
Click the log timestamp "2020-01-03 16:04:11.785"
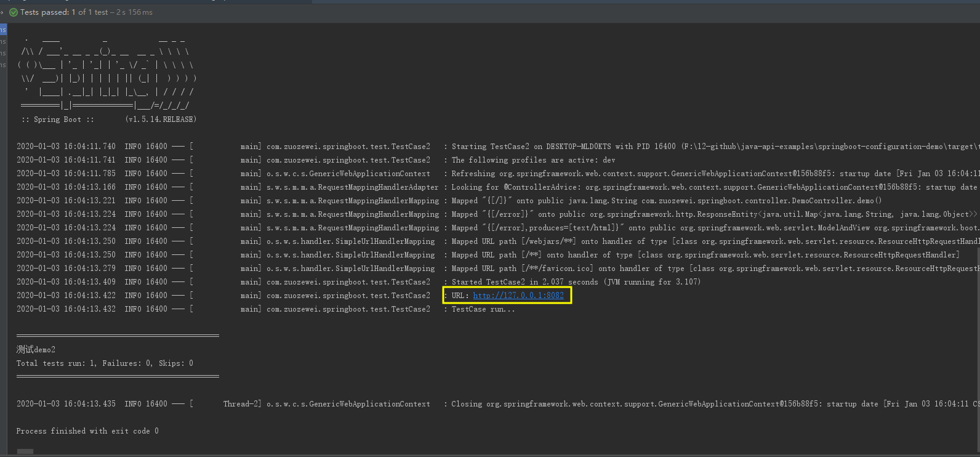click(x=66, y=174)
